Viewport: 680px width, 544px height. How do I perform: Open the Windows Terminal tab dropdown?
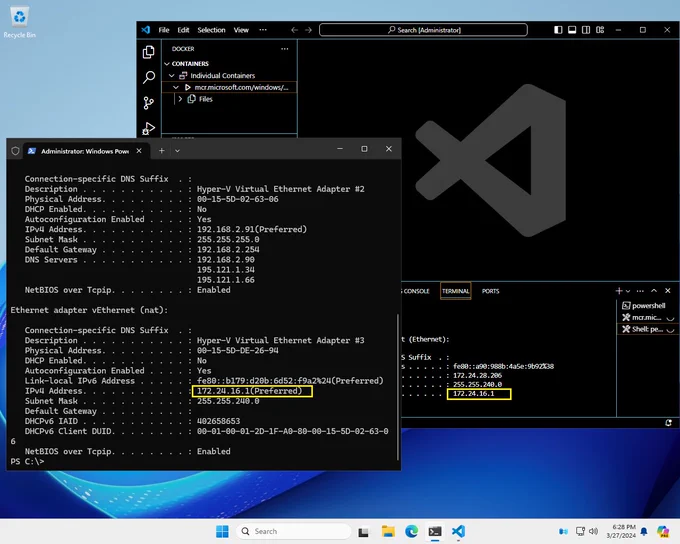click(x=177, y=151)
